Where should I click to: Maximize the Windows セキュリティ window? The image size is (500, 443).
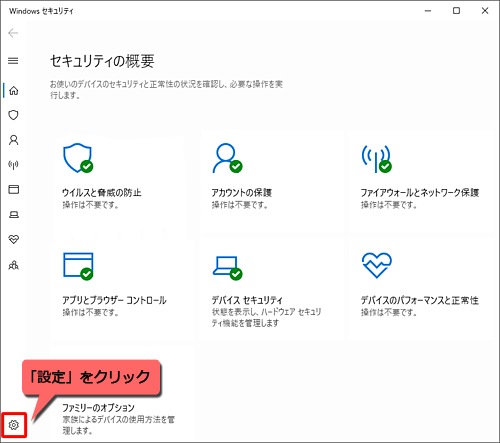(456, 11)
